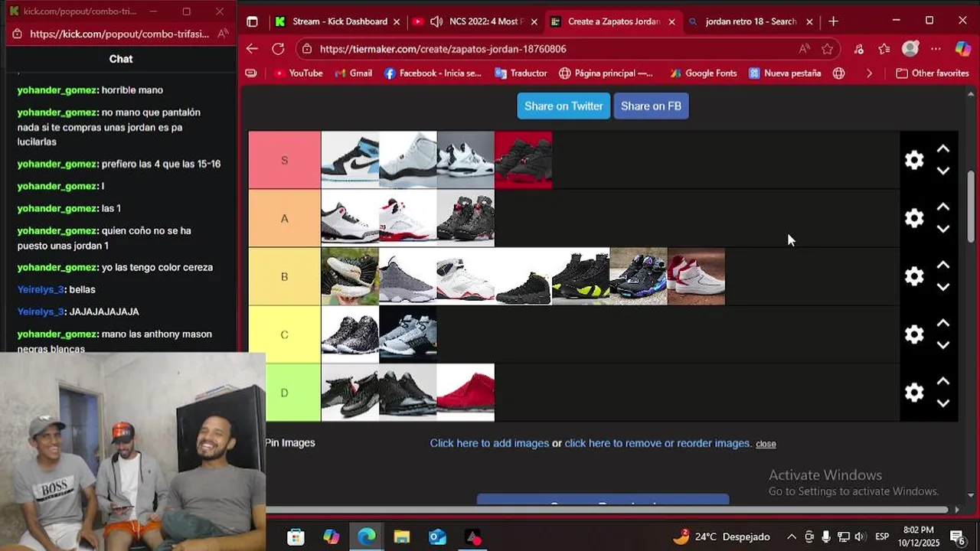
Task: Open the Google Fonts bookmark
Action: click(x=703, y=73)
